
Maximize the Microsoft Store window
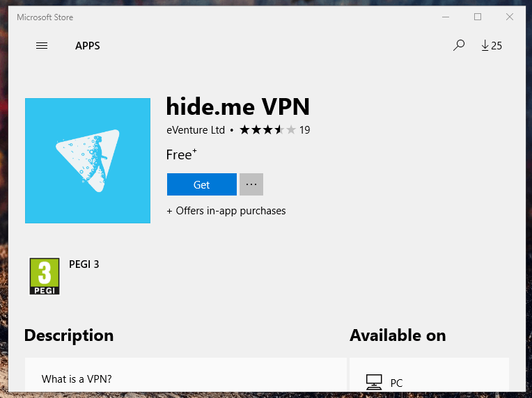coord(478,17)
